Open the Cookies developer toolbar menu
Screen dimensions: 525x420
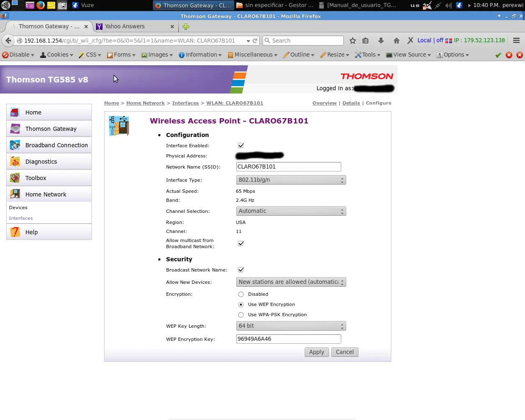[x=56, y=55]
